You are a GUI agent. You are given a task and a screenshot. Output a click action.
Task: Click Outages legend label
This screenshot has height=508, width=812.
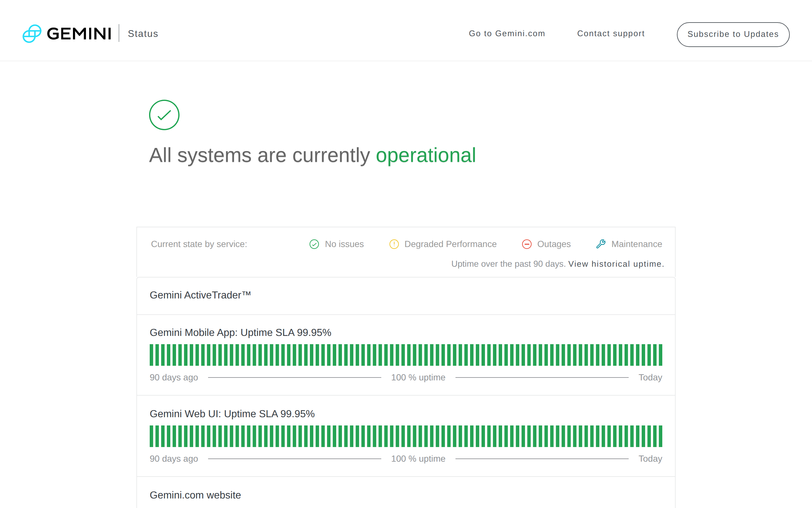(x=554, y=244)
